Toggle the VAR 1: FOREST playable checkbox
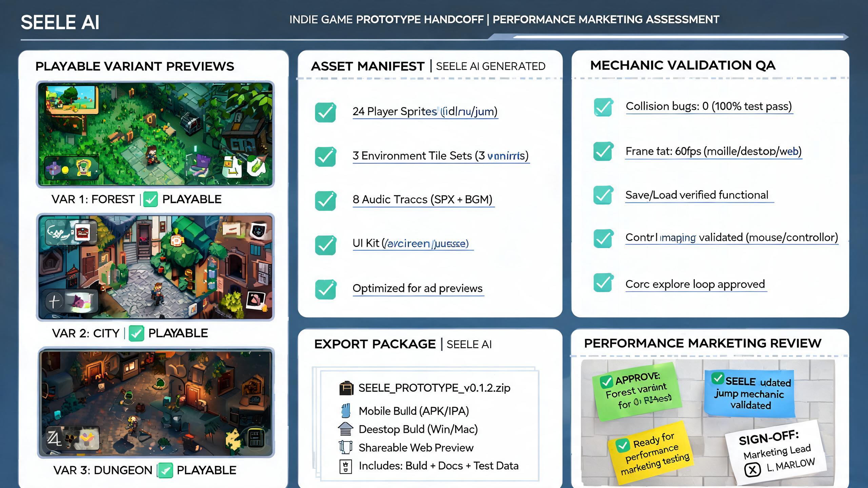Screen dimensions: 868x488 pyautogui.click(x=151, y=199)
